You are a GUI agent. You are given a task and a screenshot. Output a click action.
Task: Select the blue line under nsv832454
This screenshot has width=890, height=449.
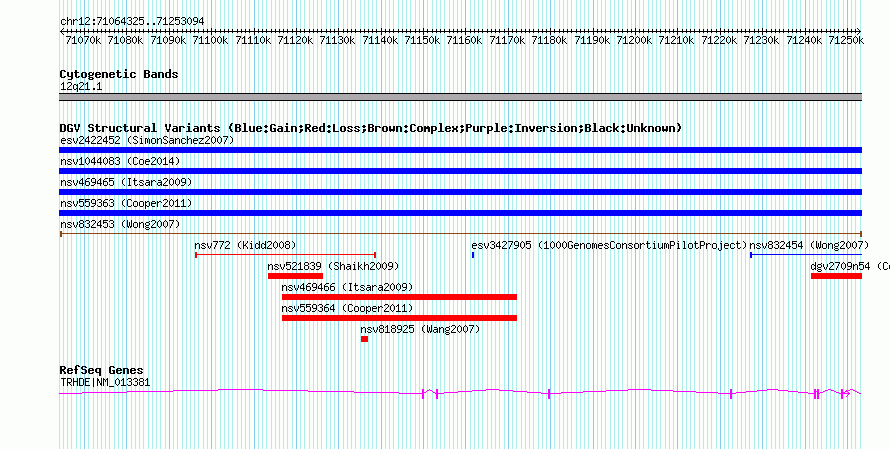[806, 255]
